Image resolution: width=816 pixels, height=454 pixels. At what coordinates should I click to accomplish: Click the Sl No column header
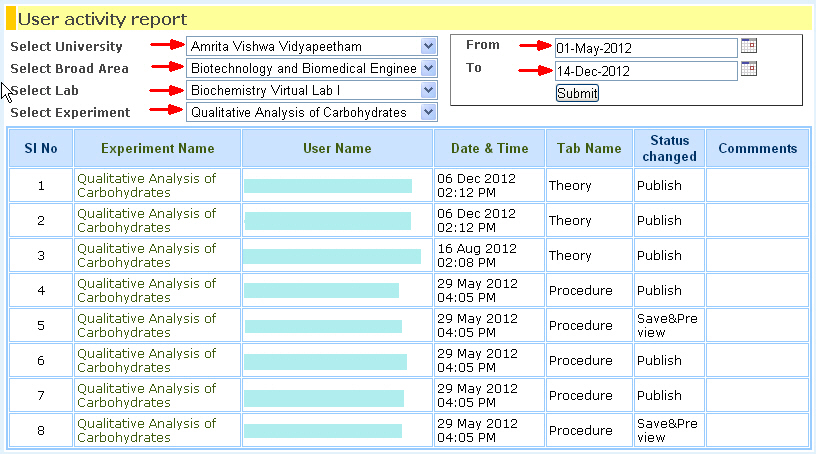click(x=41, y=148)
